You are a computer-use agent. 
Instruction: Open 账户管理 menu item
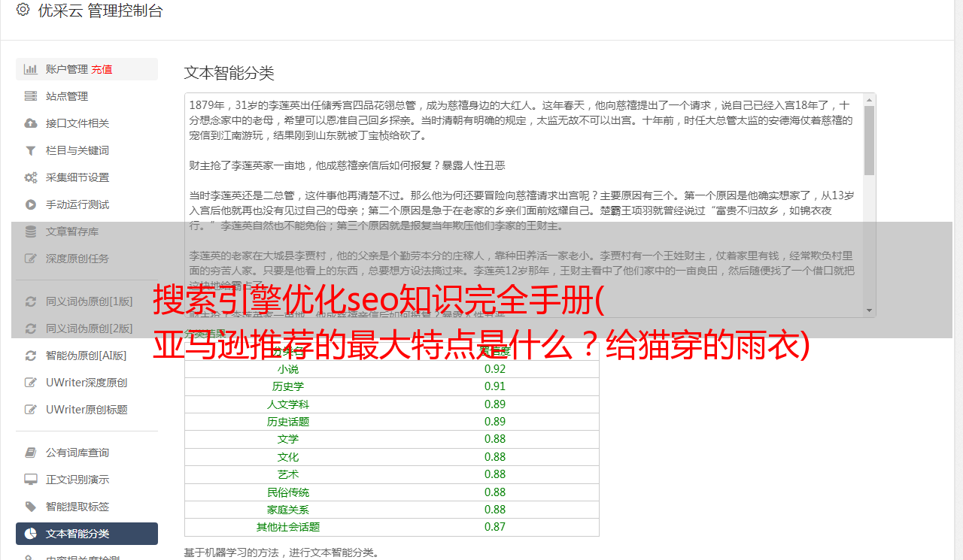[x=87, y=69]
